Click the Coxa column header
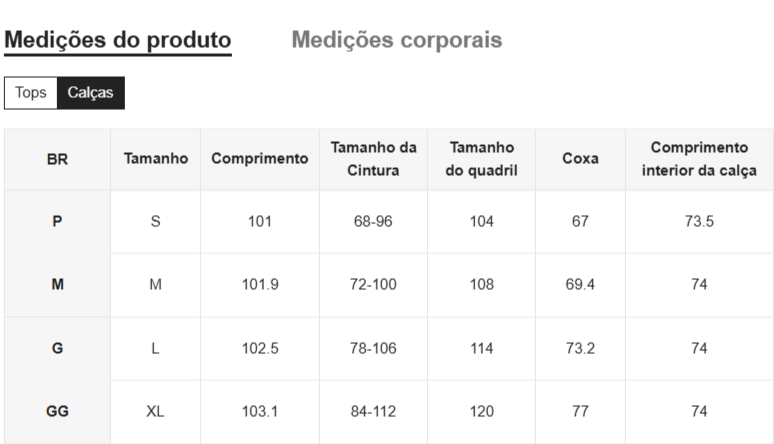The image size is (774, 444). [580, 159]
